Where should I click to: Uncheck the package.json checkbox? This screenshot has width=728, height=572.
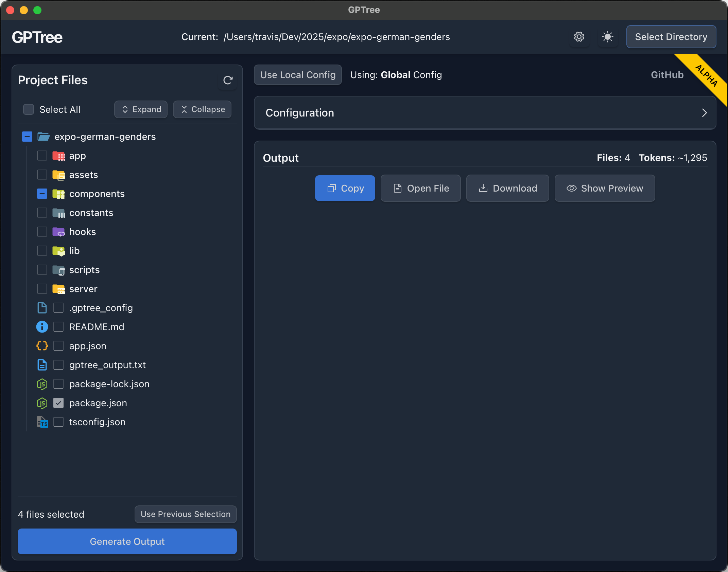click(x=58, y=403)
